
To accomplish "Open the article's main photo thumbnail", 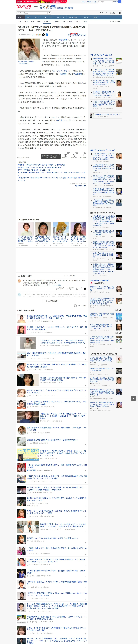I will point(29,49).
